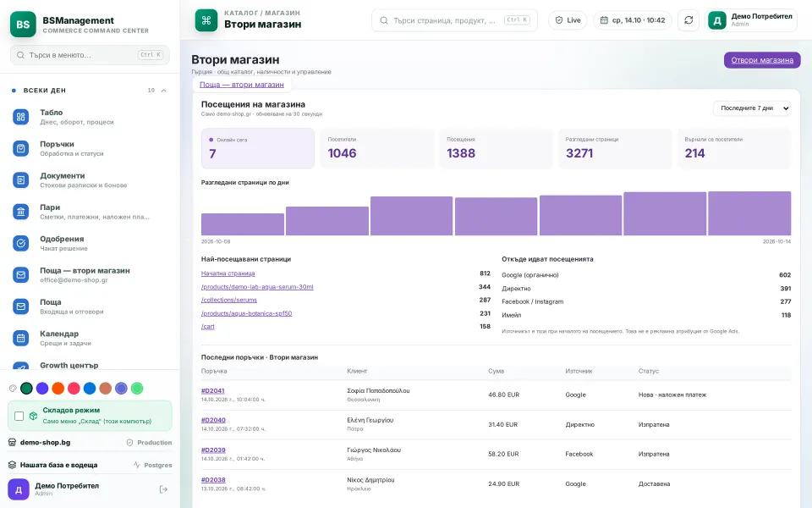Pick the orange theme swatch
Screen dimensions: 812x508
(x=58, y=389)
